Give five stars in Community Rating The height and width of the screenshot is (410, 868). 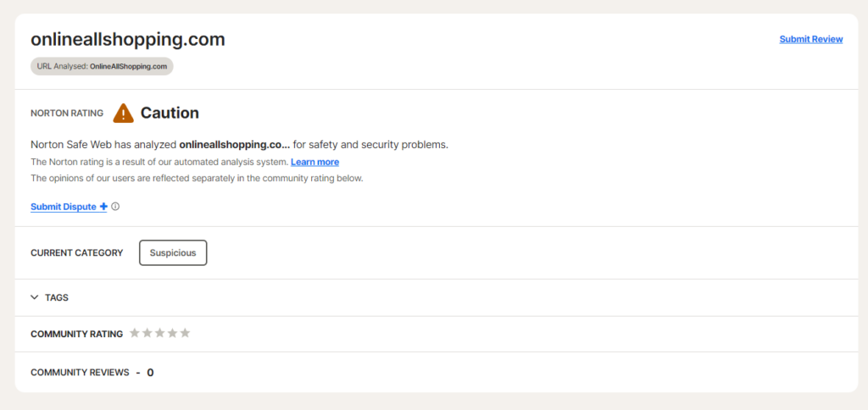click(x=185, y=333)
